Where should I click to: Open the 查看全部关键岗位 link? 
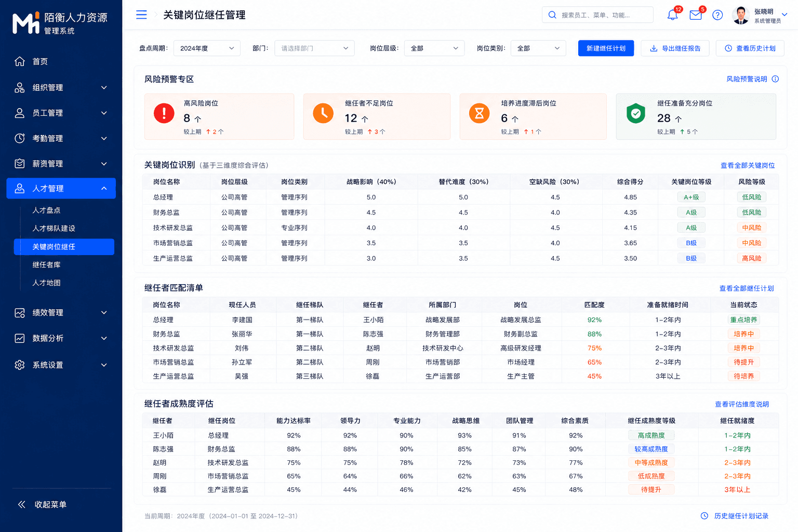pyautogui.click(x=747, y=165)
